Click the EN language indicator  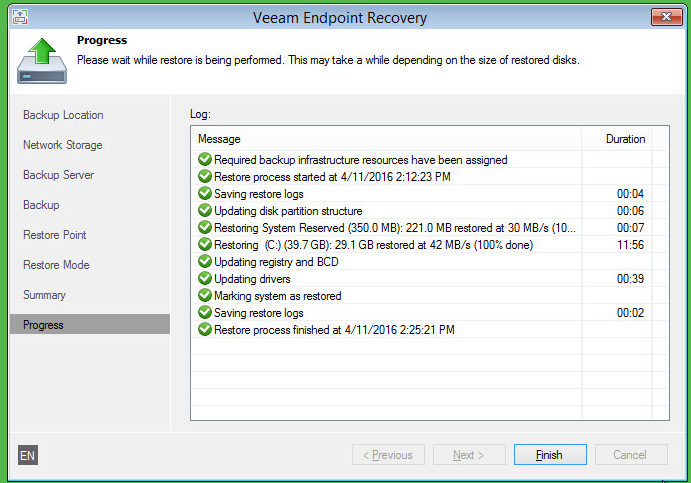(28, 455)
